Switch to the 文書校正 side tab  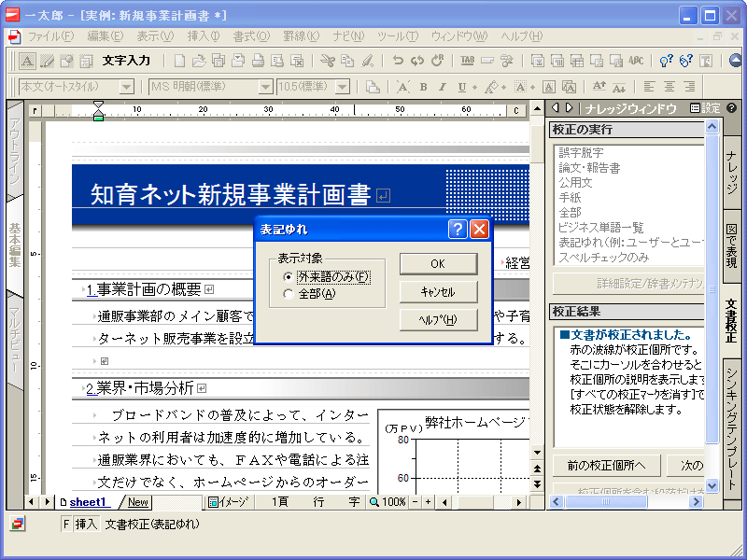pos(732,319)
